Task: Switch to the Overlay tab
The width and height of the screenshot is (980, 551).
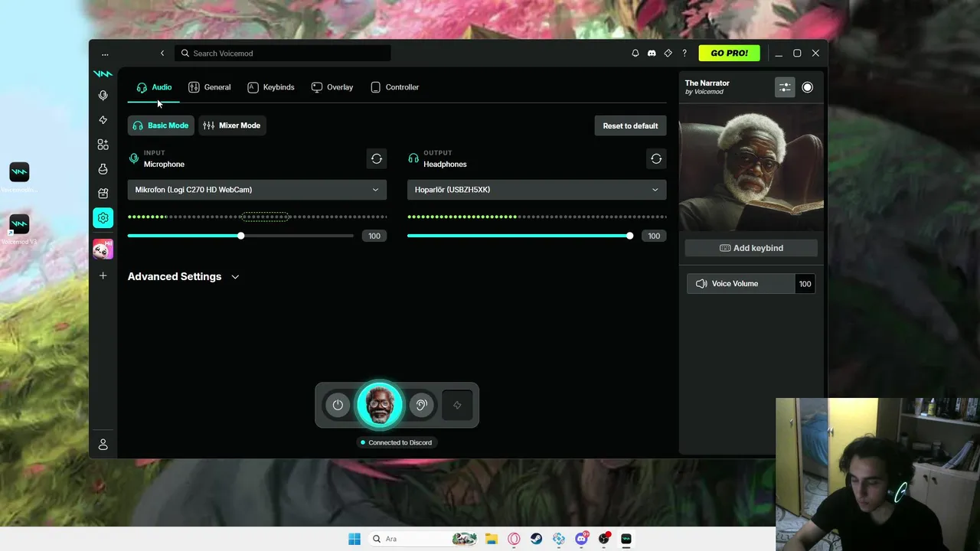Action: tap(332, 87)
